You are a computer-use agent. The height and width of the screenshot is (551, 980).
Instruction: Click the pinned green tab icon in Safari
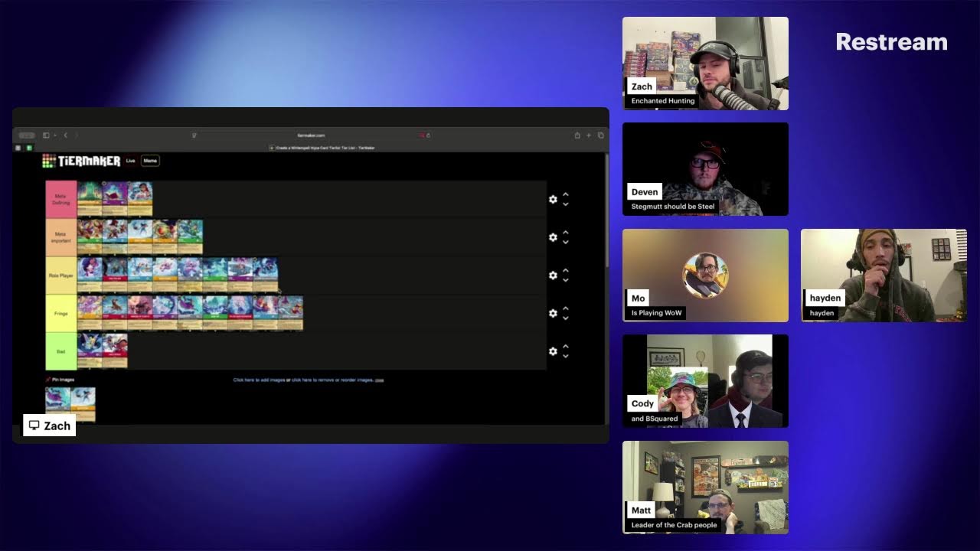tap(29, 148)
